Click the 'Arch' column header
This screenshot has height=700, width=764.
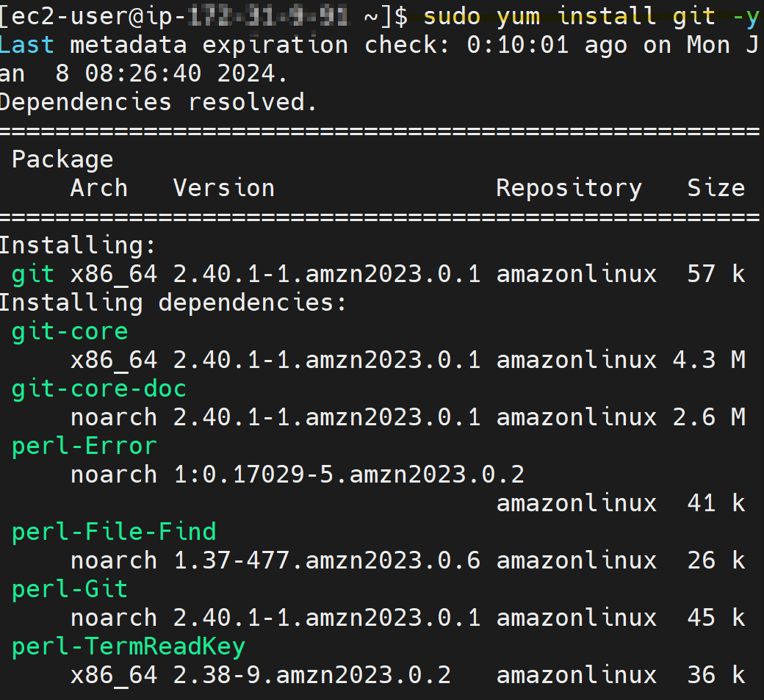coord(99,188)
